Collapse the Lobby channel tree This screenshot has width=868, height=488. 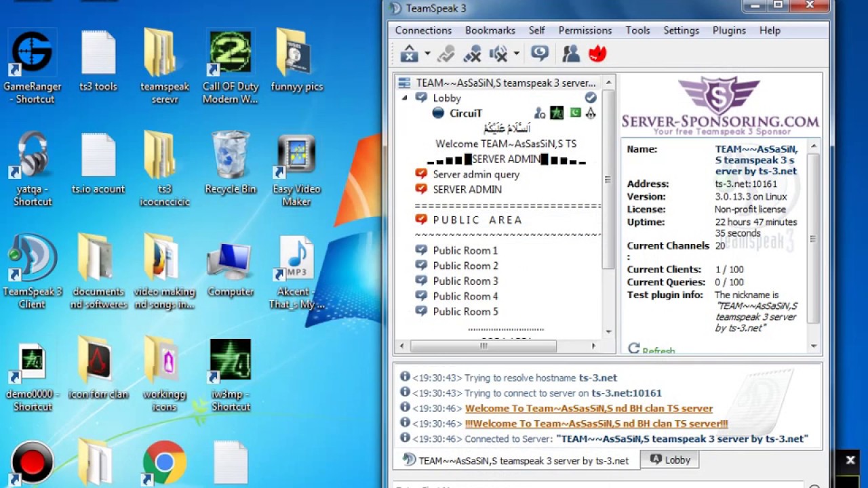coord(406,98)
